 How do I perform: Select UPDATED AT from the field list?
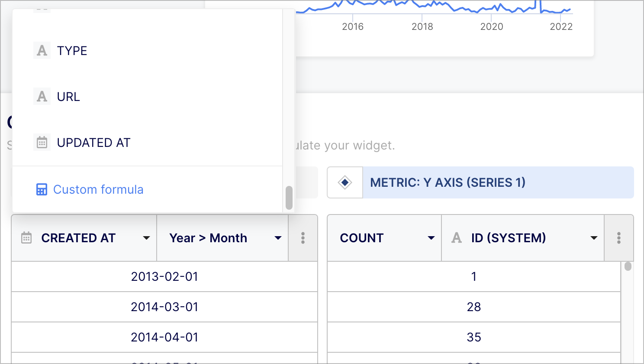click(93, 142)
